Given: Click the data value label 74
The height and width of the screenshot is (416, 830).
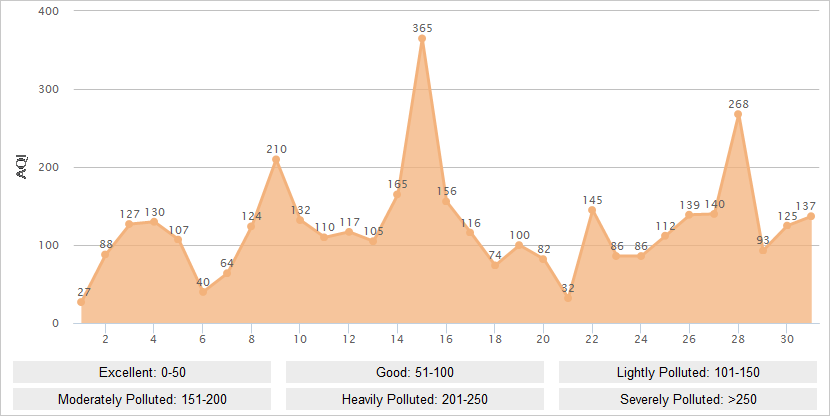Looking at the screenshot, I should pyautogui.click(x=495, y=255).
